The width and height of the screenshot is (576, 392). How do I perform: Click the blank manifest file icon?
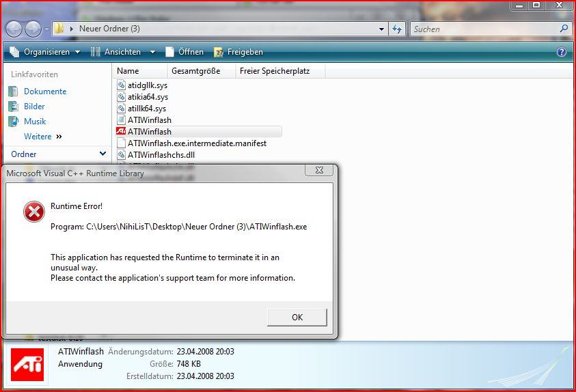click(x=121, y=143)
